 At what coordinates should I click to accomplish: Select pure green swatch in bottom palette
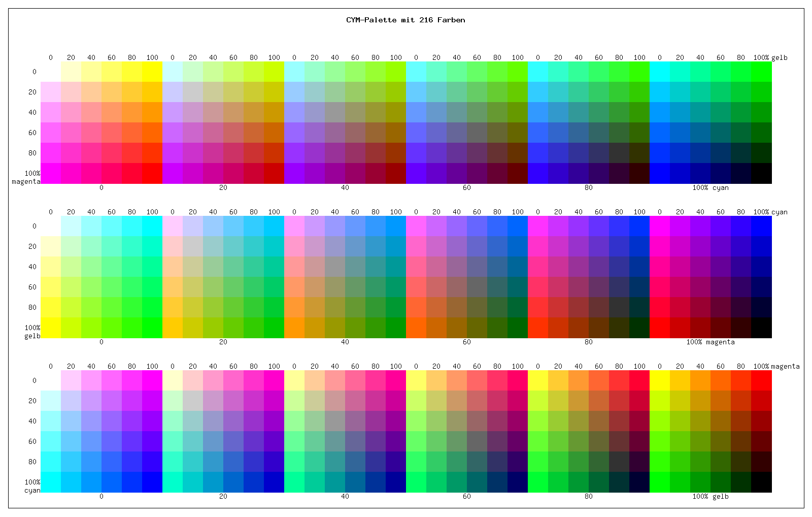point(660,482)
